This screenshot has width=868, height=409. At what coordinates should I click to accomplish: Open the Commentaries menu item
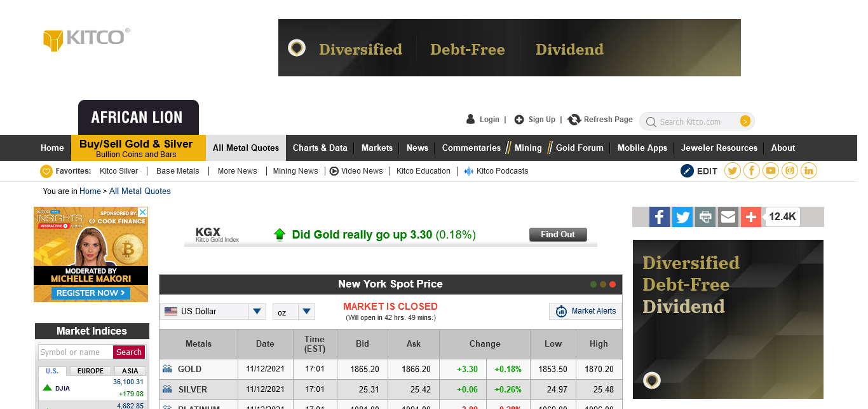(471, 148)
